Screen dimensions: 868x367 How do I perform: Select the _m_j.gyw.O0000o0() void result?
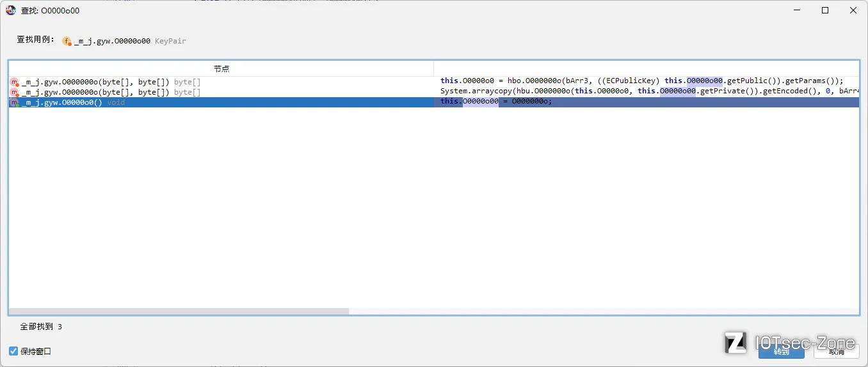pyautogui.click(x=221, y=102)
